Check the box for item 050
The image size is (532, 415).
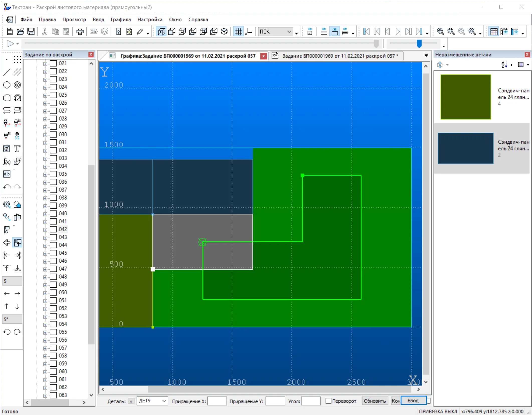point(53,292)
